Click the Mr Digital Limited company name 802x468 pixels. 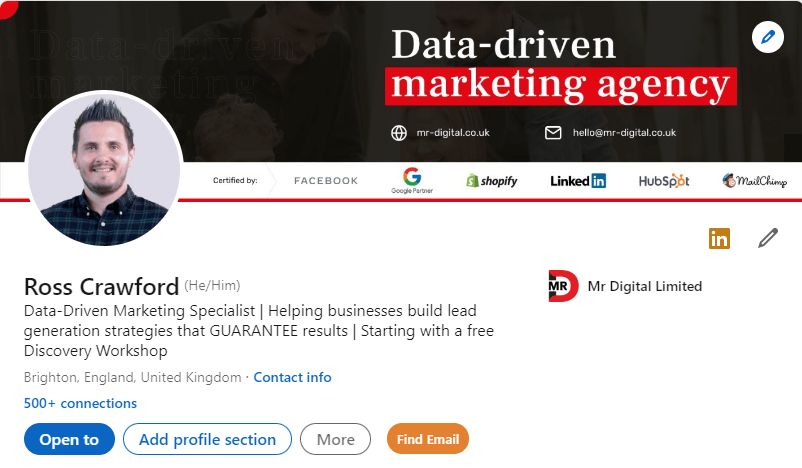pyautogui.click(x=645, y=286)
